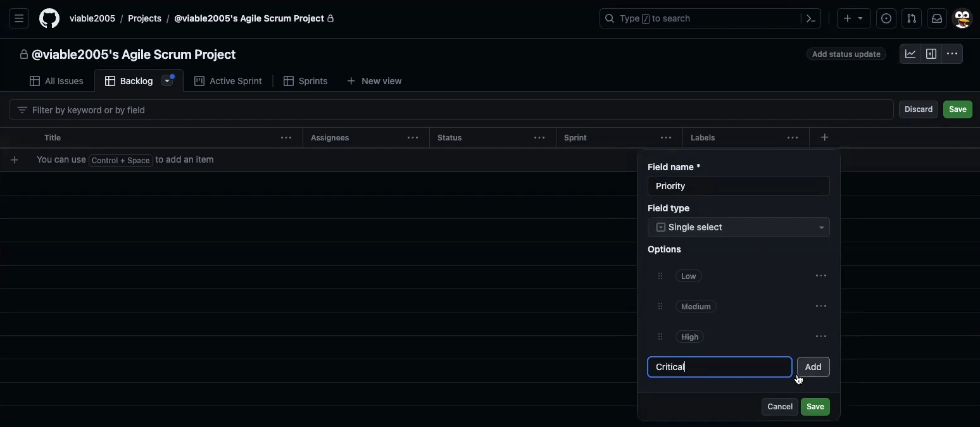Screen dimensions: 980x427
Task: Toggle the project details side panel icon
Action: pyautogui.click(x=931, y=54)
